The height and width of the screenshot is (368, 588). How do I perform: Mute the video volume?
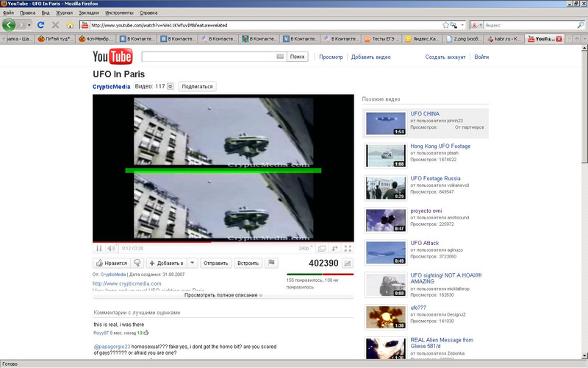click(111, 248)
